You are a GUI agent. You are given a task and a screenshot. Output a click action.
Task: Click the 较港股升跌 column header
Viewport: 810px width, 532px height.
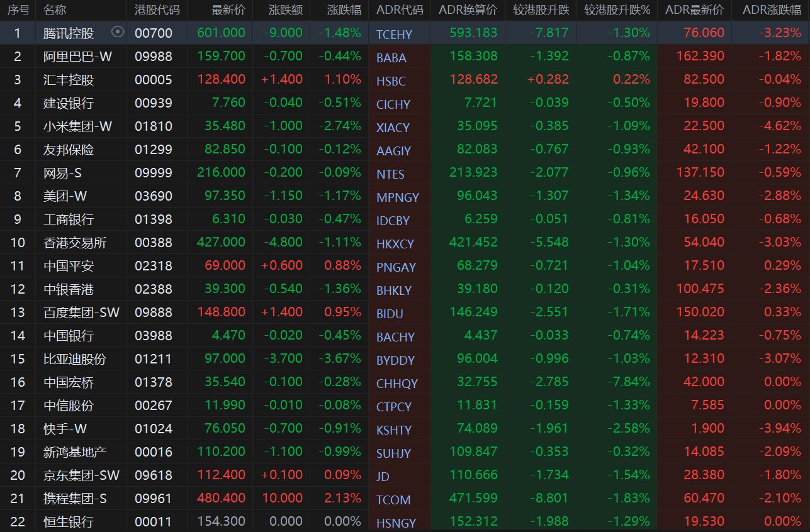(x=541, y=10)
